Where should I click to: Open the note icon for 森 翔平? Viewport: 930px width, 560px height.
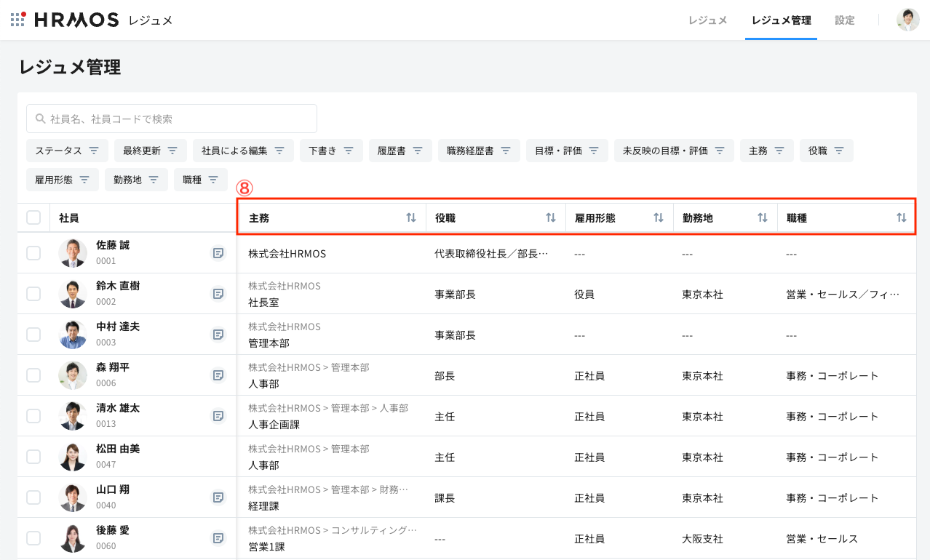(218, 375)
